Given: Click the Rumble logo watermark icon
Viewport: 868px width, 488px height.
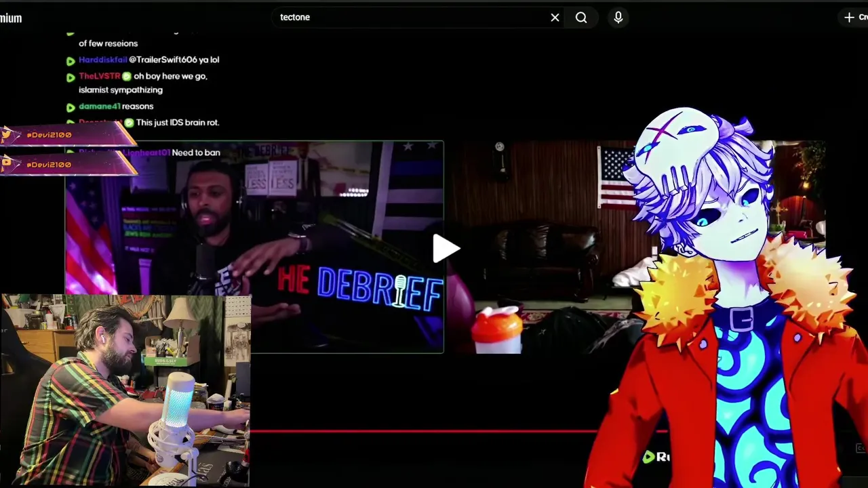Looking at the screenshot, I should point(648,457).
